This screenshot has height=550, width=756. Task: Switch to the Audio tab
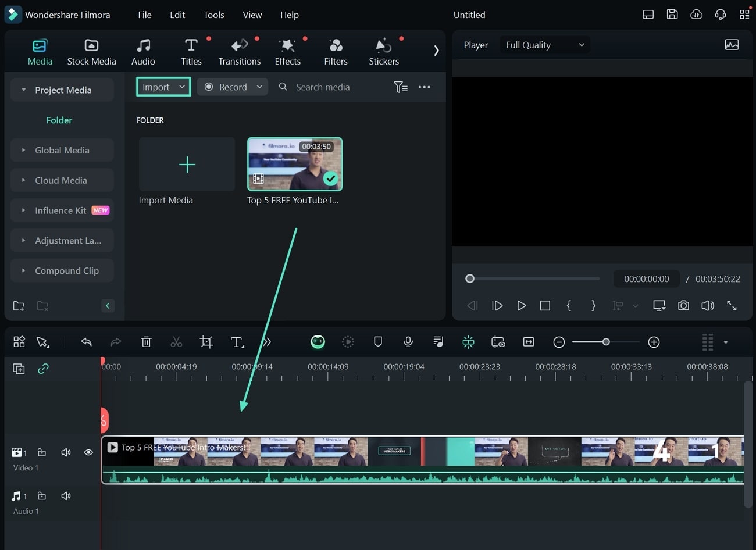pyautogui.click(x=143, y=52)
